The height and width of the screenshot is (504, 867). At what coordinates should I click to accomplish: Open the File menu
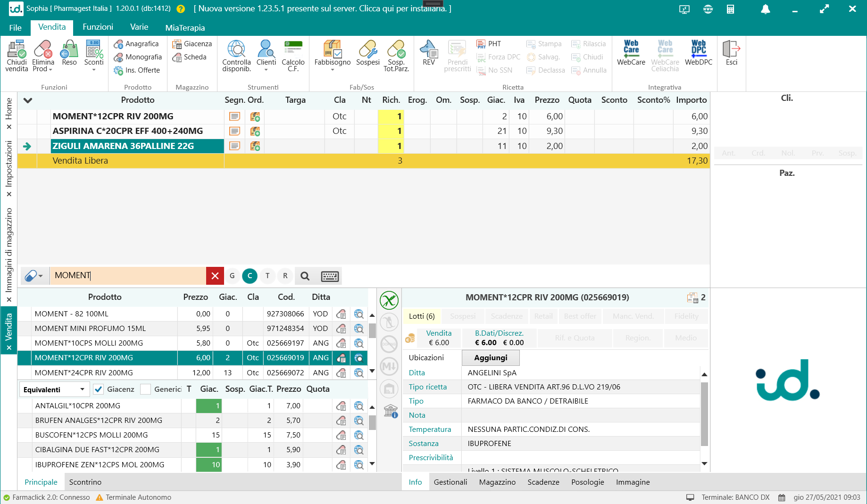pyautogui.click(x=15, y=28)
